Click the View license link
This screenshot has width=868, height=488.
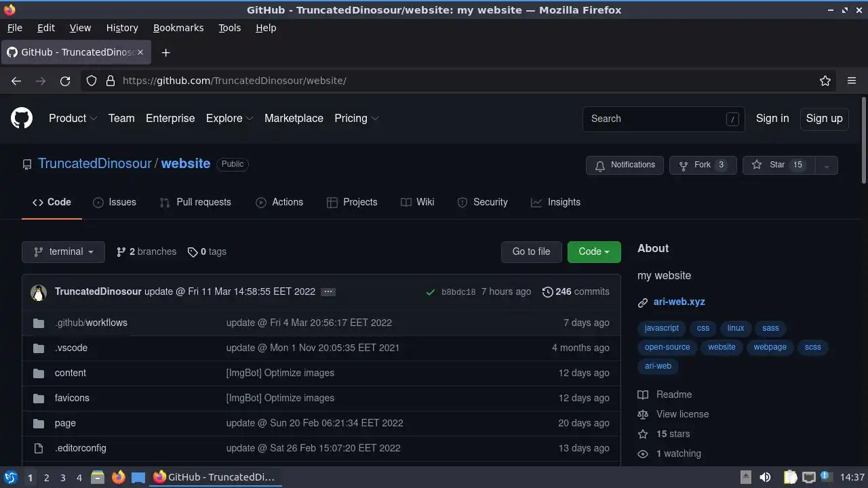point(673,414)
